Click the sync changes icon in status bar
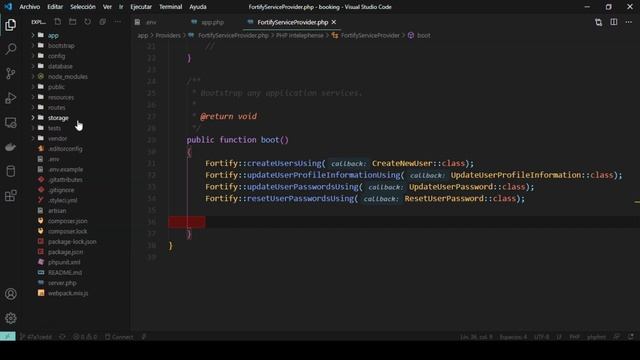The image size is (640, 360). (62, 337)
